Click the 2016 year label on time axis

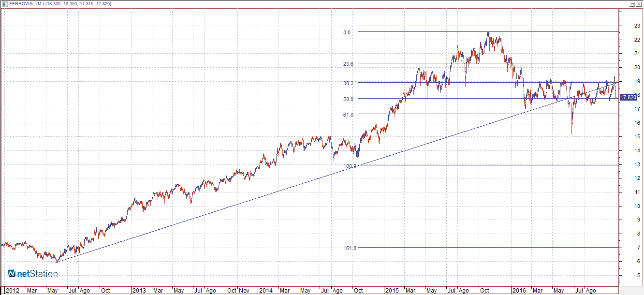tap(519, 291)
